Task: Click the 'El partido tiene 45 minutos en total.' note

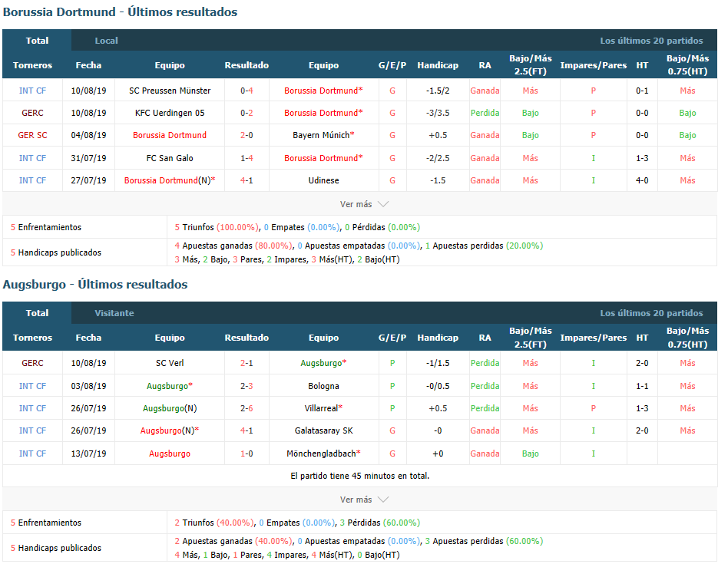Action: click(x=360, y=476)
